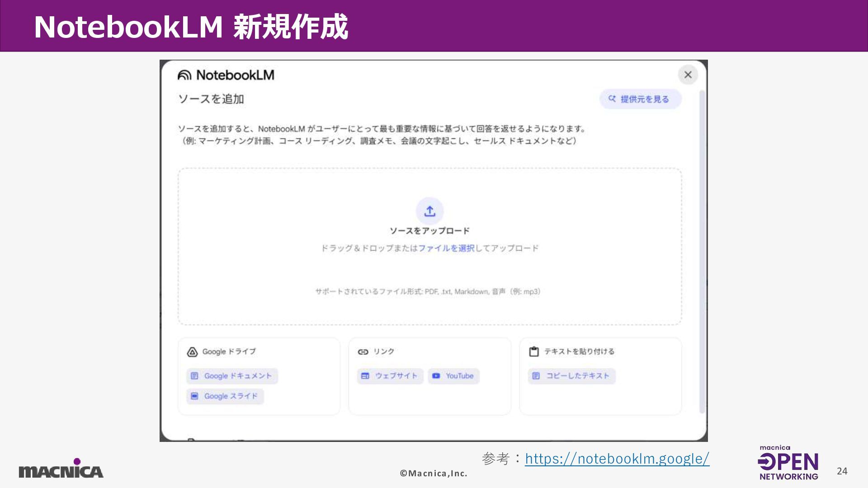Click the ファイルを選択 link
Image resolution: width=868 pixels, height=488 pixels.
tap(446, 248)
